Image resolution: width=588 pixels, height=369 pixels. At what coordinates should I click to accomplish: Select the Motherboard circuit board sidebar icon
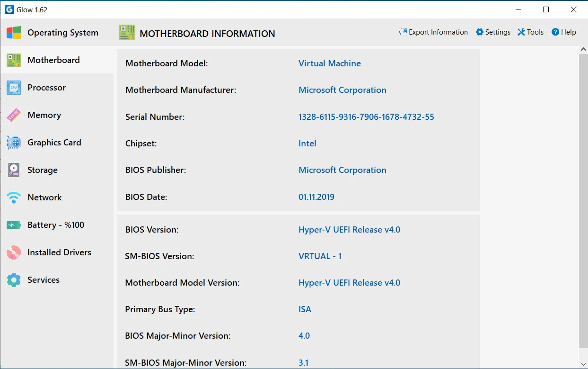[14, 60]
